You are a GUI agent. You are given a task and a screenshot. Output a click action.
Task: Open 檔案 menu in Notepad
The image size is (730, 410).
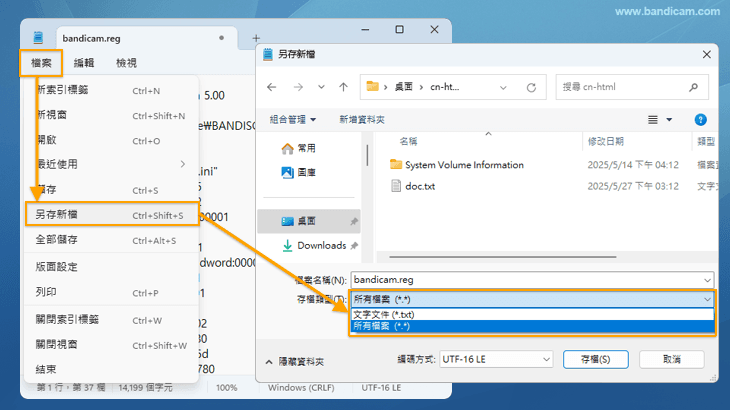(41, 63)
